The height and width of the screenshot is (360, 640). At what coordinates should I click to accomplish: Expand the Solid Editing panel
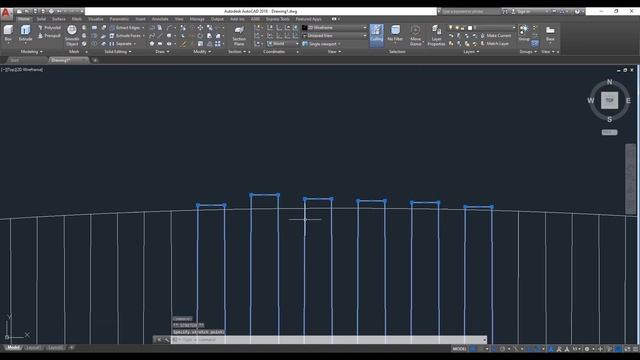tap(118, 52)
